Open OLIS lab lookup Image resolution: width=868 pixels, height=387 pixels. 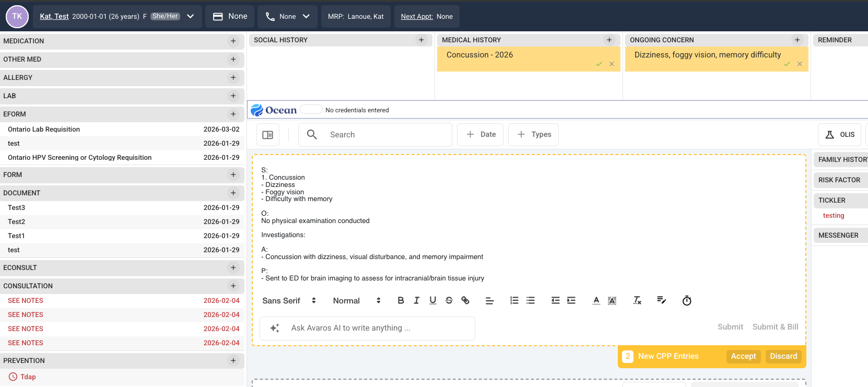point(839,135)
